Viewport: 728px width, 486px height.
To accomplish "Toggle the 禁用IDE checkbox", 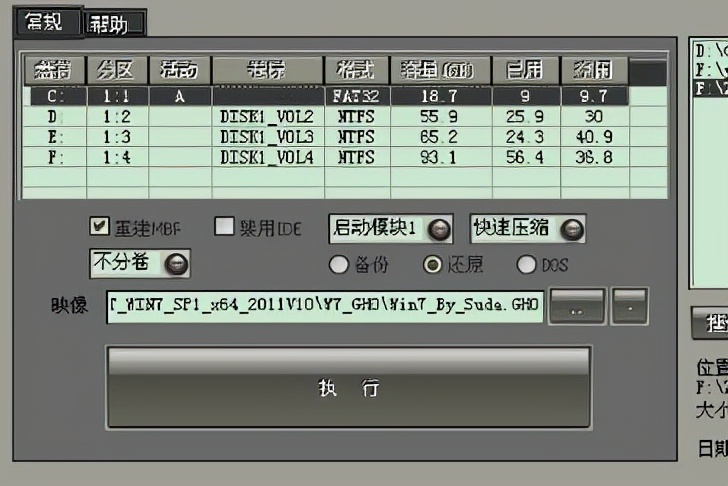I will coord(223,227).
